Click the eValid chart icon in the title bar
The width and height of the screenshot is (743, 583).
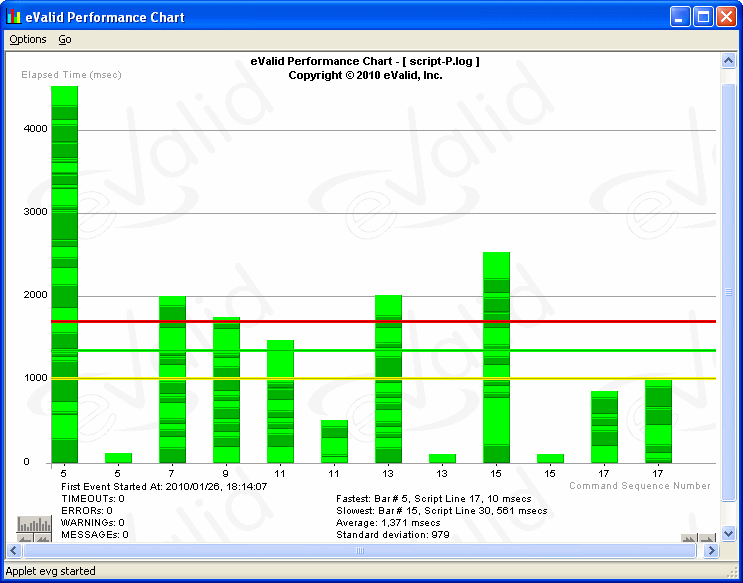[14, 17]
